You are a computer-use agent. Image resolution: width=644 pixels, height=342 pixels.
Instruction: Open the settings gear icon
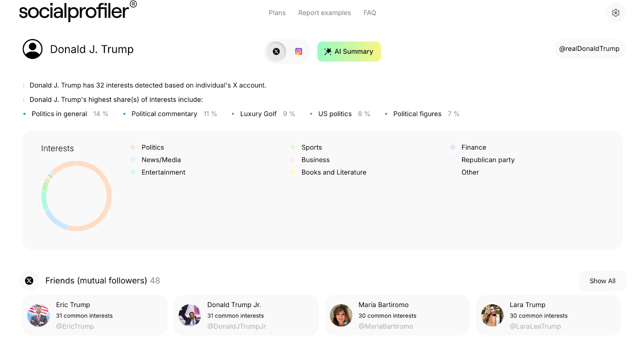(x=615, y=13)
